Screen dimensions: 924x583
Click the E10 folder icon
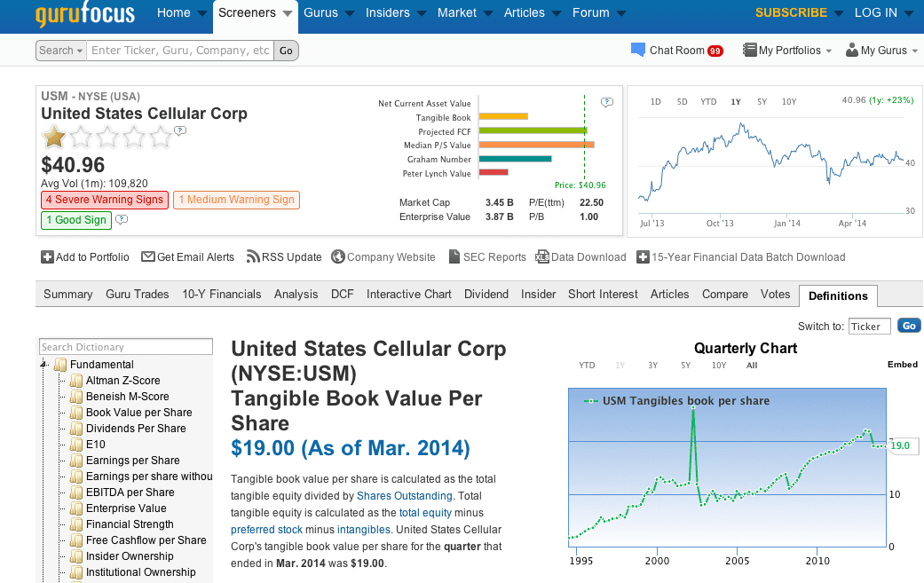pos(76,444)
